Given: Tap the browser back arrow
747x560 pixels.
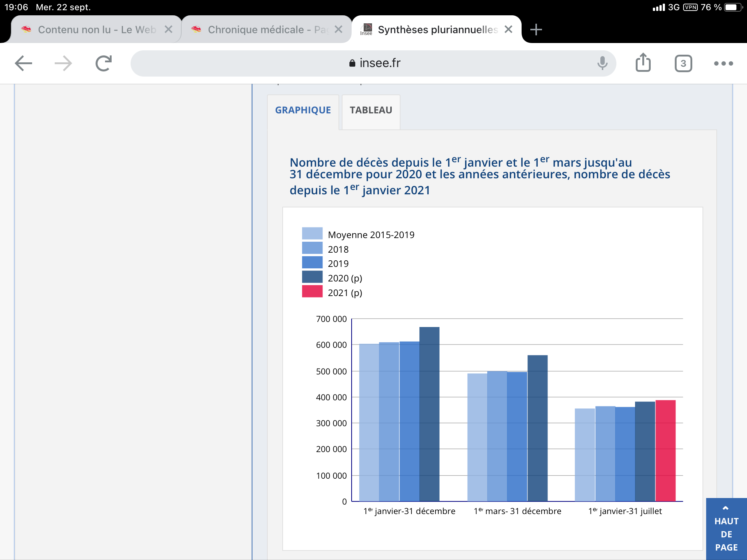Looking at the screenshot, I should click(24, 63).
